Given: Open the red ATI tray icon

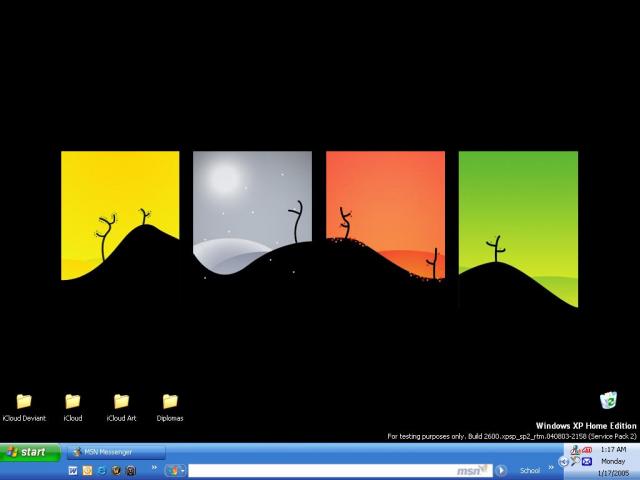Looking at the screenshot, I should 587,450.
